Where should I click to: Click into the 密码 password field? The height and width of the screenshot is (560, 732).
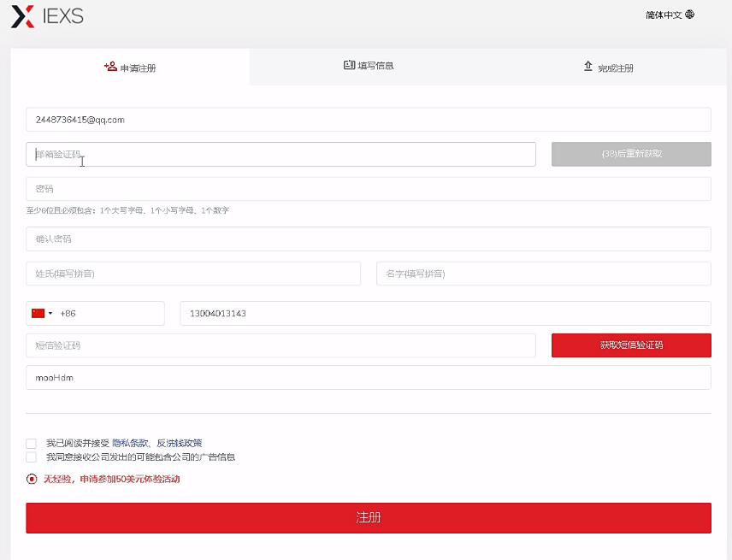(368, 189)
